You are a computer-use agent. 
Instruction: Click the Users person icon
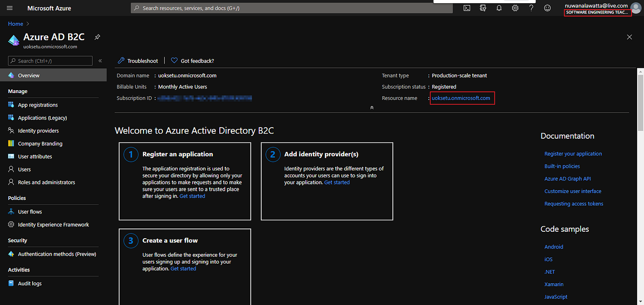(x=11, y=170)
